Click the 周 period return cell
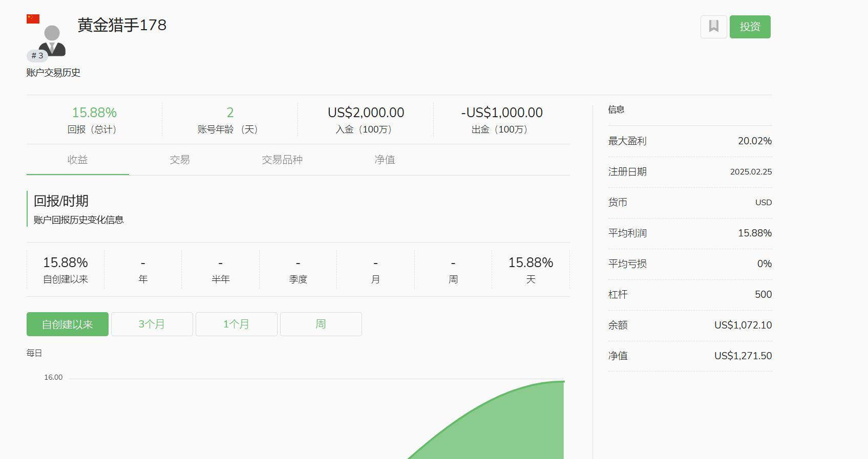Image resolution: width=868 pixels, height=459 pixels. (x=453, y=270)
